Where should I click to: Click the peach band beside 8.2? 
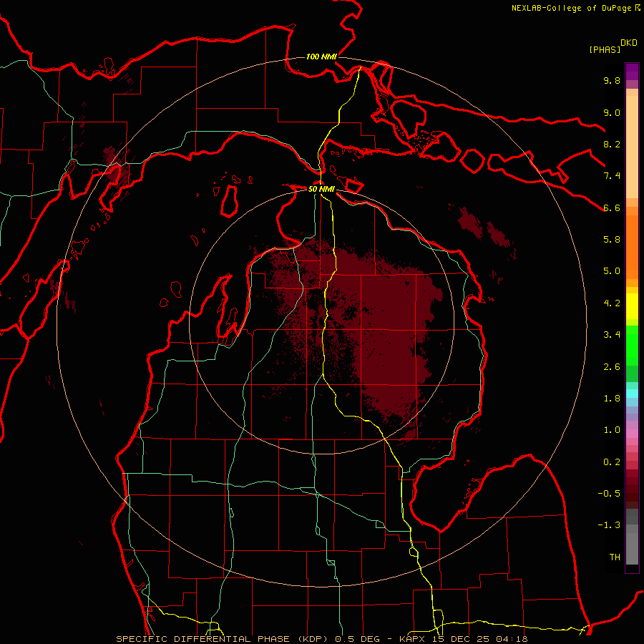click(632, 147)
